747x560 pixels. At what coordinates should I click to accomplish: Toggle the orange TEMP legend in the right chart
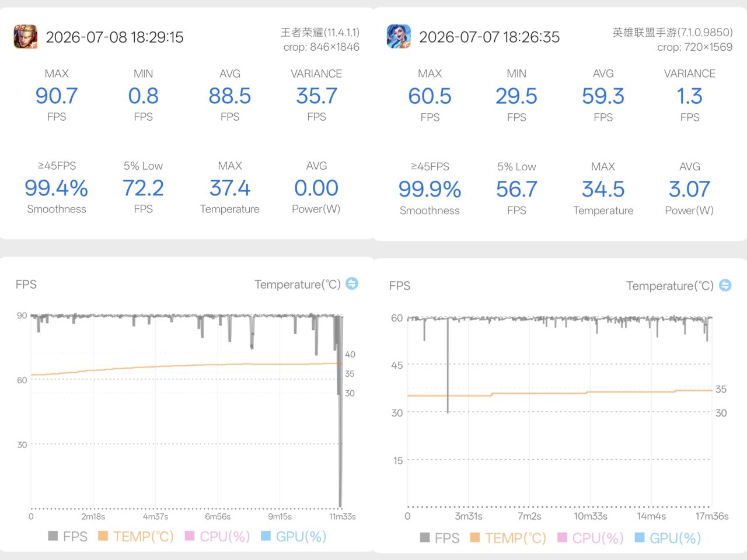tap(508, 538)
